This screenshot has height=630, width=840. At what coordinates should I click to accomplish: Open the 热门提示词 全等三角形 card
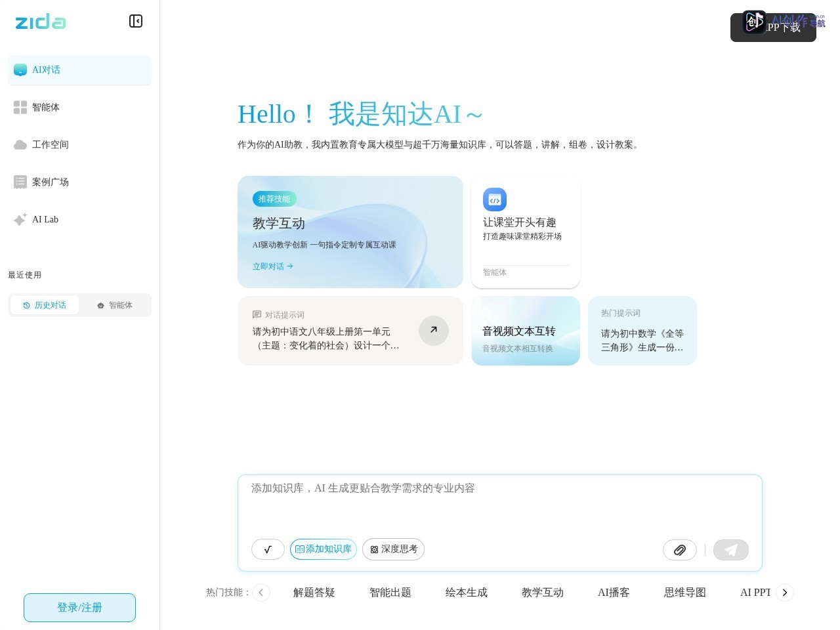coord(642,331)
